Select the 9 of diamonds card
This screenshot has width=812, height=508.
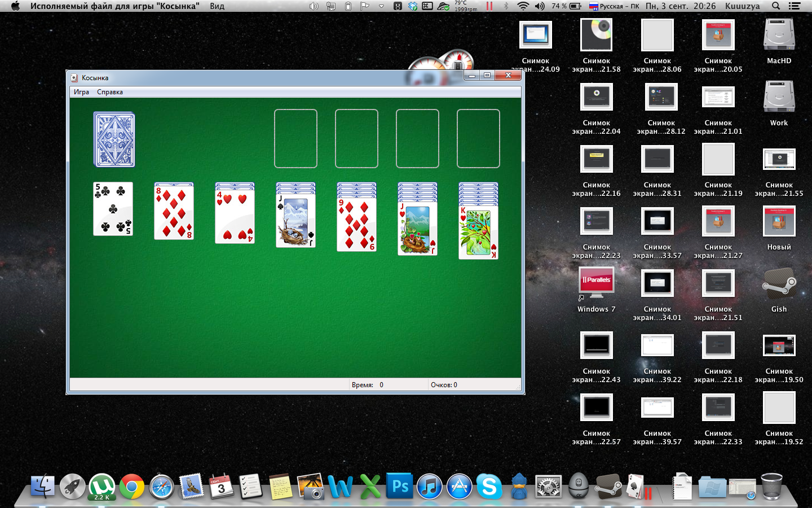coord(356,225)
